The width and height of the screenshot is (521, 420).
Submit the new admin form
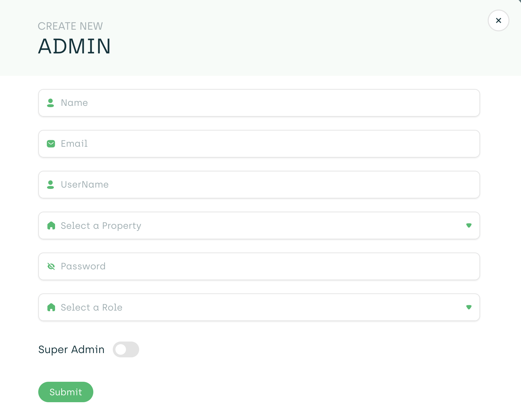pos(66,392)
